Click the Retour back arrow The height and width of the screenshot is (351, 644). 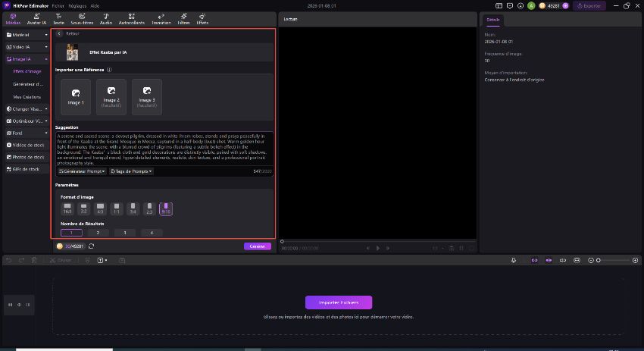click(60, 34)
